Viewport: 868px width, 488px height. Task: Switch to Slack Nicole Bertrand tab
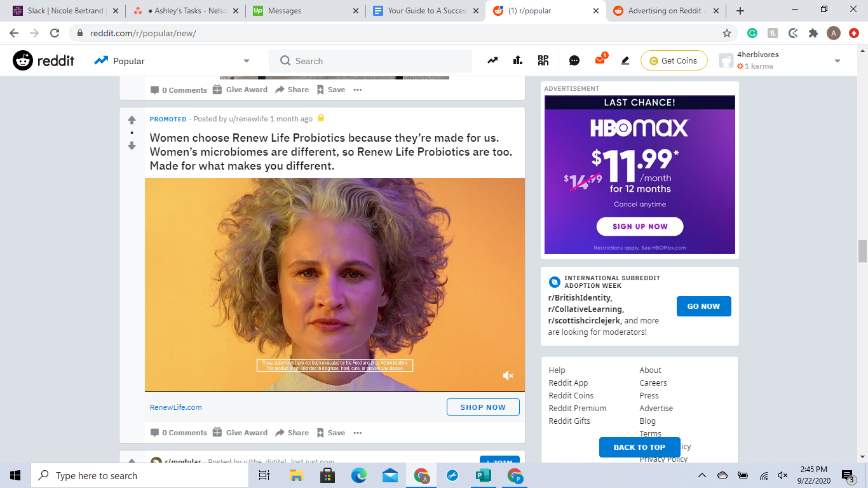click(66, 11)
